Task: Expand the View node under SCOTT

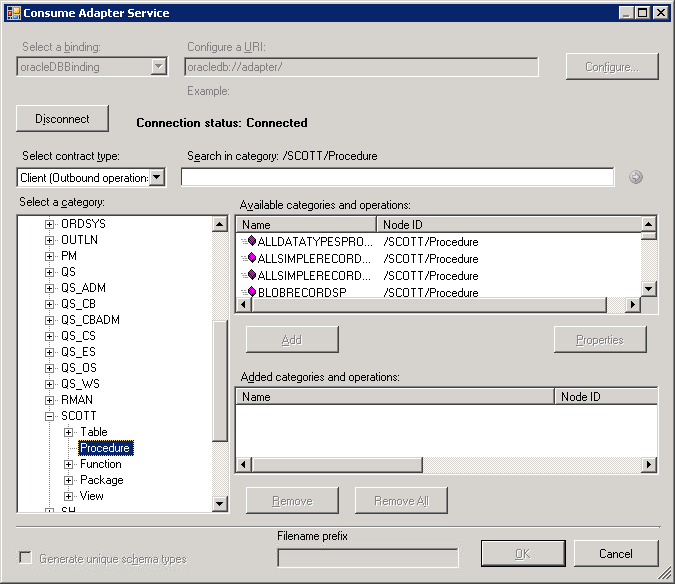Action: (68, 496)
